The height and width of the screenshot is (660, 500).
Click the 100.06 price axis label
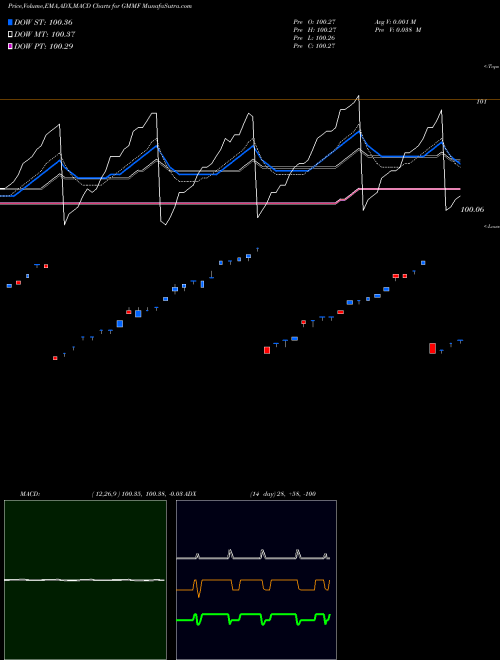(473, 209)
